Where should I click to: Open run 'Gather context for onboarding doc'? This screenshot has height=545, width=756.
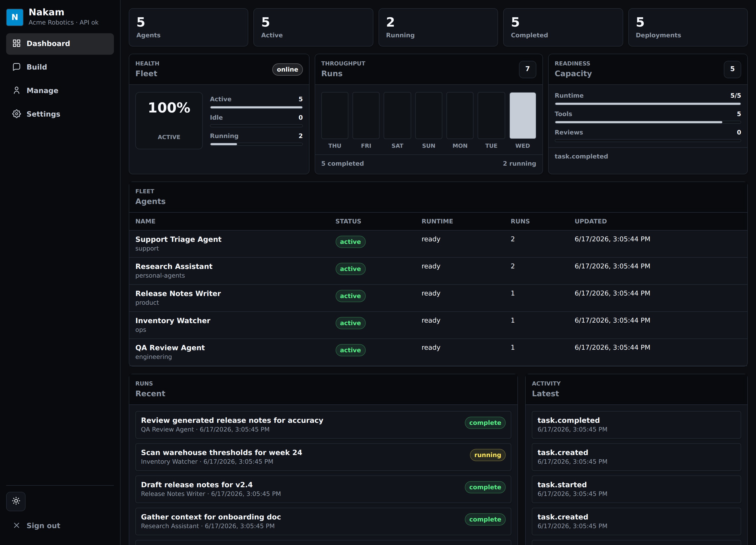323,521
